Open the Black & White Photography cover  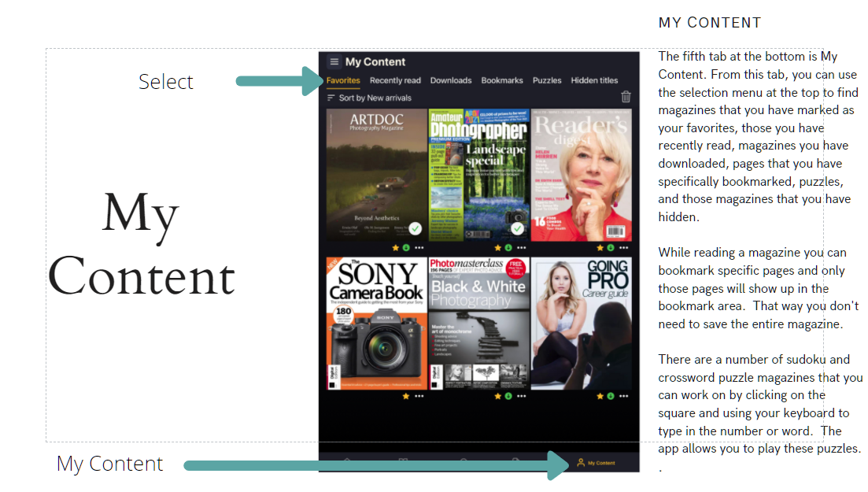tap(478, 323)
